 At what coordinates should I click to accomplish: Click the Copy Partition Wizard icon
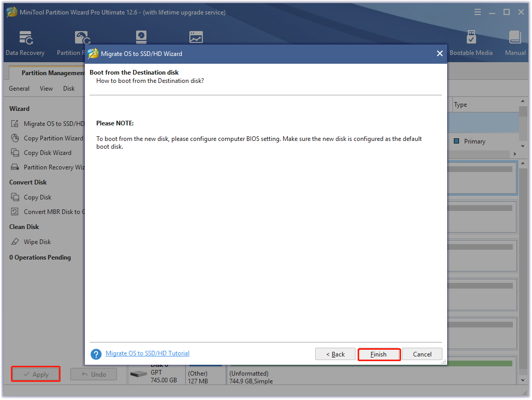[x=14, y=138]
